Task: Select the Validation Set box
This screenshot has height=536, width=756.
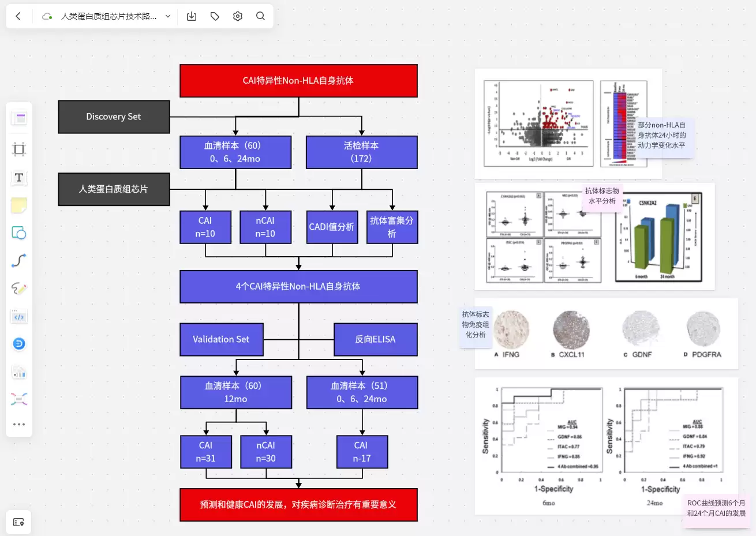Action: pyautogui.click(x=221, y=339)
